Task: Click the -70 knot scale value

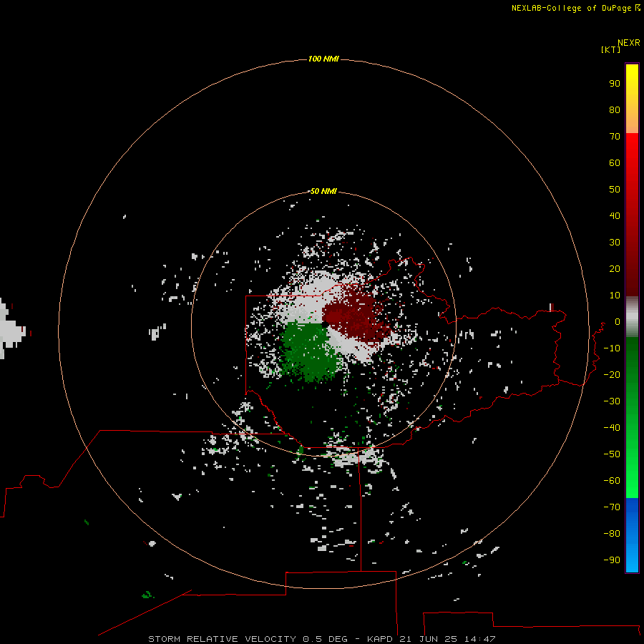Action: tap(612, 507)
